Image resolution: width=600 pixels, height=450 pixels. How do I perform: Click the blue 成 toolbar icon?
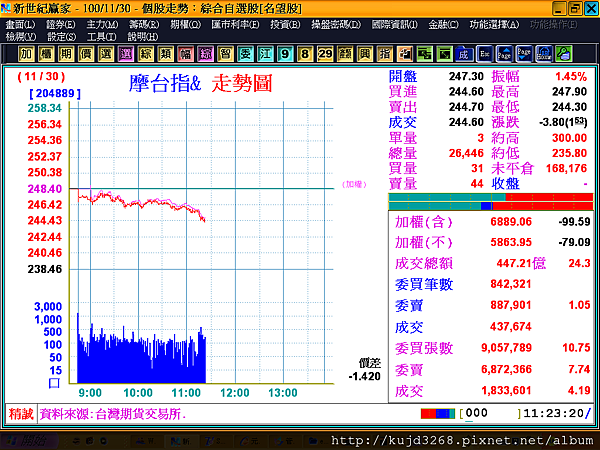tap(464, 54)
